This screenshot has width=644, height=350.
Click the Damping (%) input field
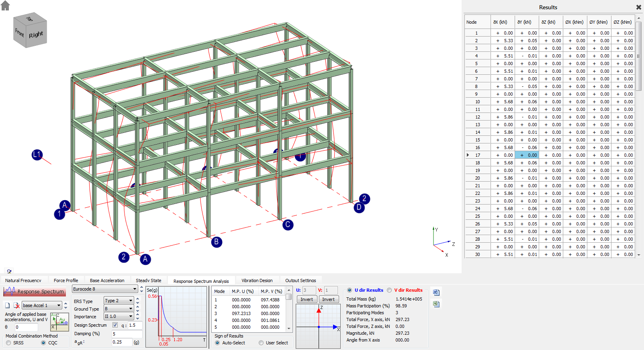(x=127, y=334)
